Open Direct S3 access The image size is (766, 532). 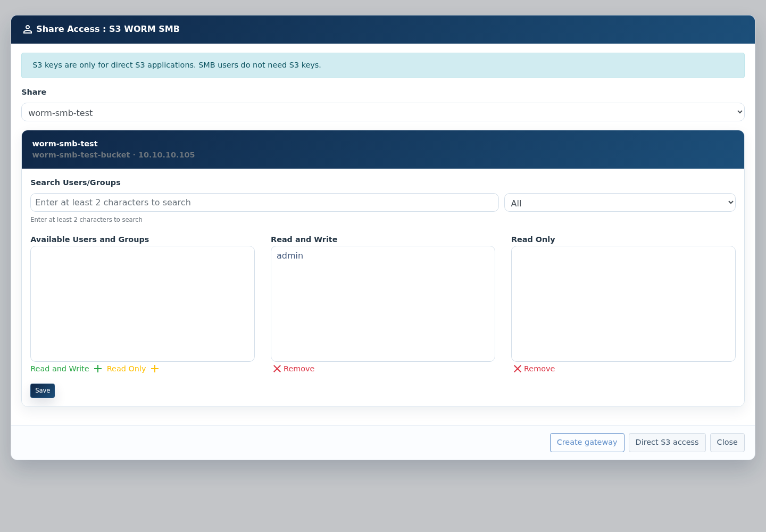(x=667, y=443)
